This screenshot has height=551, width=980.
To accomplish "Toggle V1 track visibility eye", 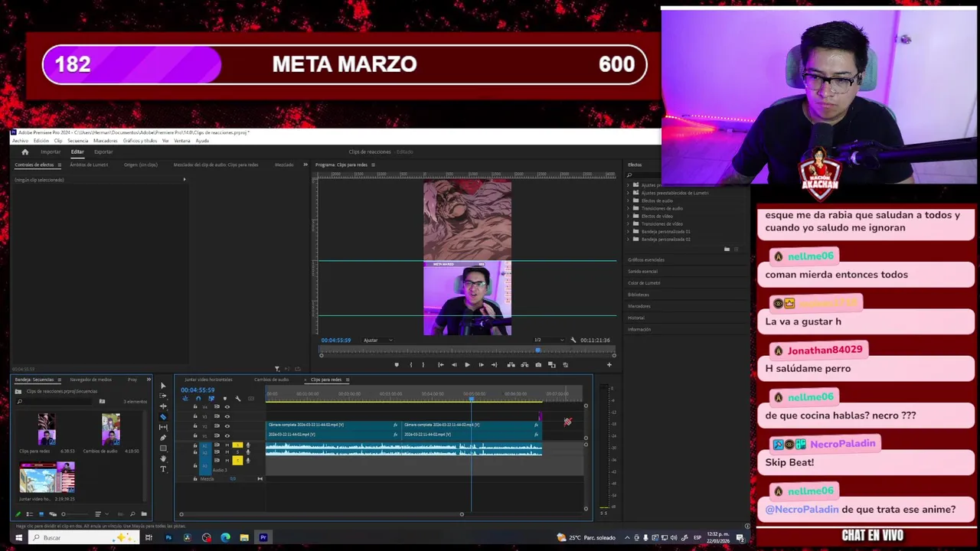I will [x=227, y=435].
